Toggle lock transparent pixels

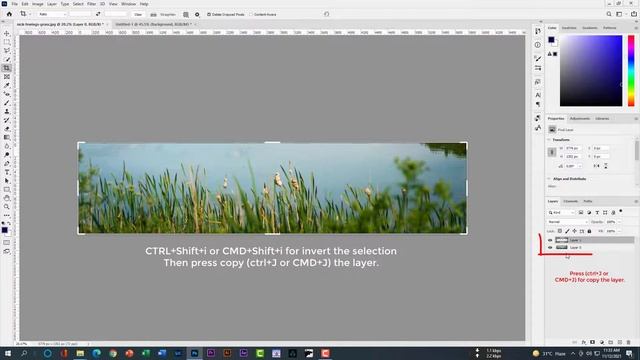tap(560, 231)
